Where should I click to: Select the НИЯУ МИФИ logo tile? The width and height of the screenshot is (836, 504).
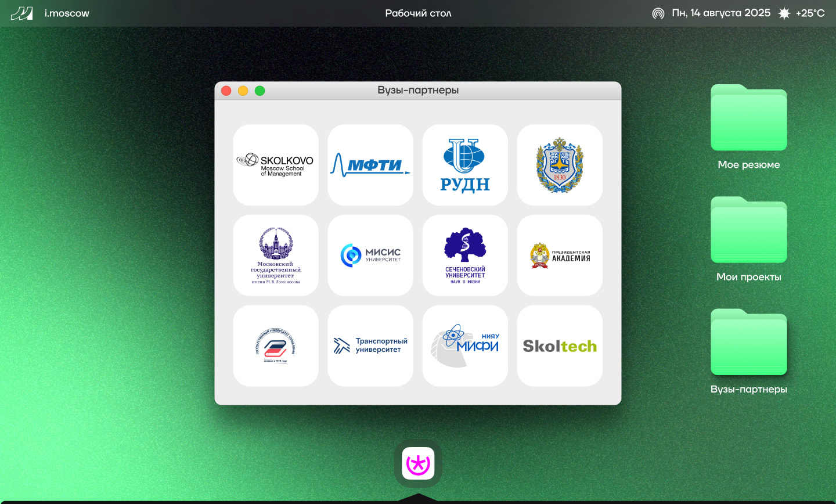point(465,346)
